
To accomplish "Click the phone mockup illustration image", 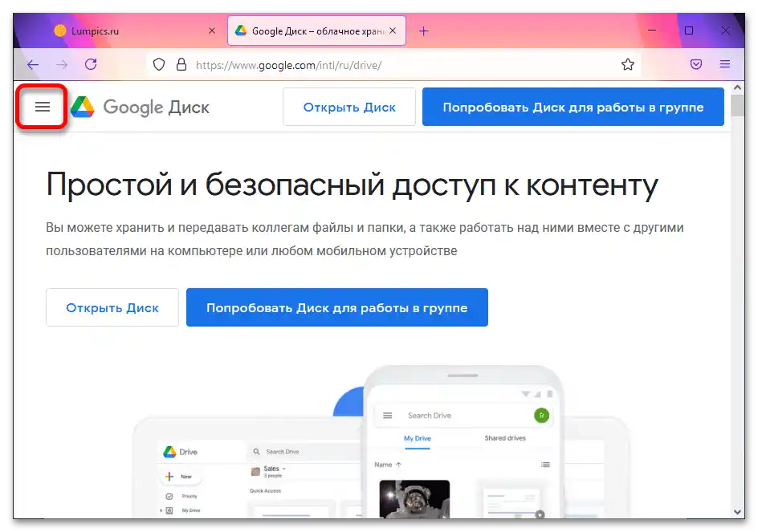I will click(x=463, y=442).
